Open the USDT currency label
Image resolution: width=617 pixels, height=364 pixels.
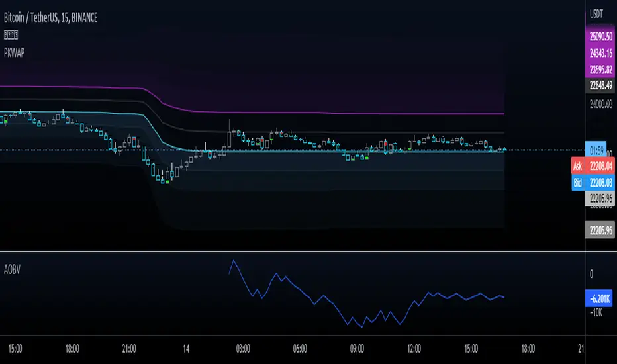coord(596,14)
